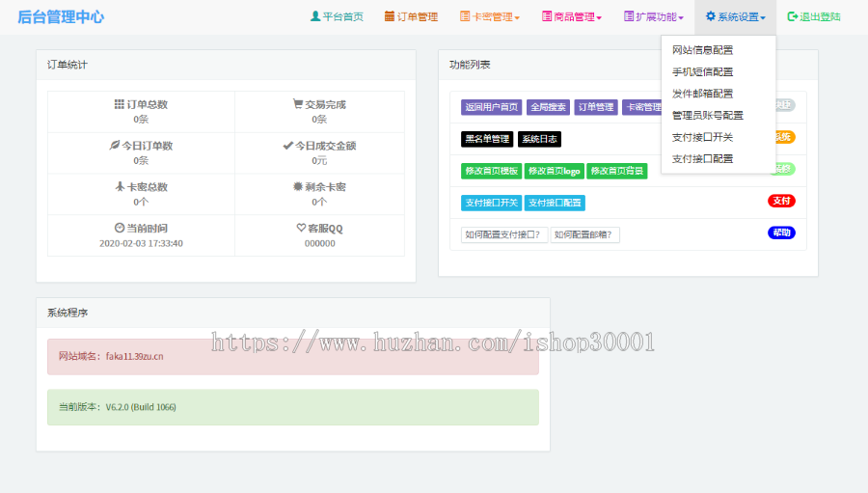Click the icon beside 扩展功能
868x493 pixels.
tap(629, 16)
